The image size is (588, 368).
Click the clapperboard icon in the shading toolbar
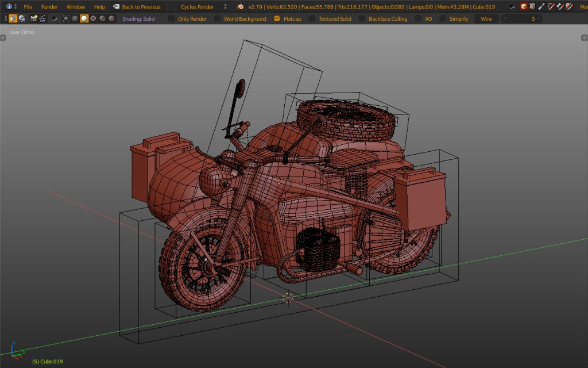click(x=42, y=18)
